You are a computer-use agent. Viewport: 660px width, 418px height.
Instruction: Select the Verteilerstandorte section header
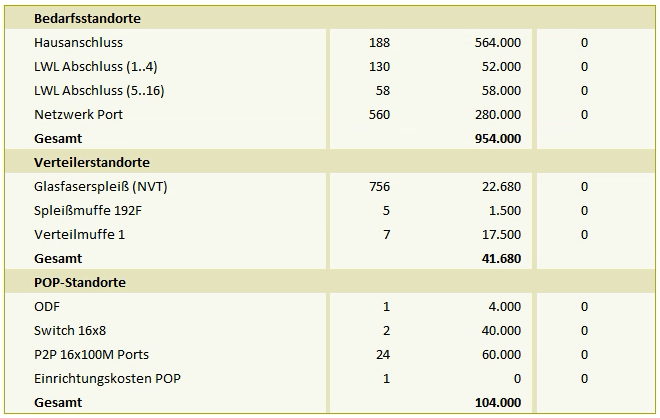coord(92,162)
